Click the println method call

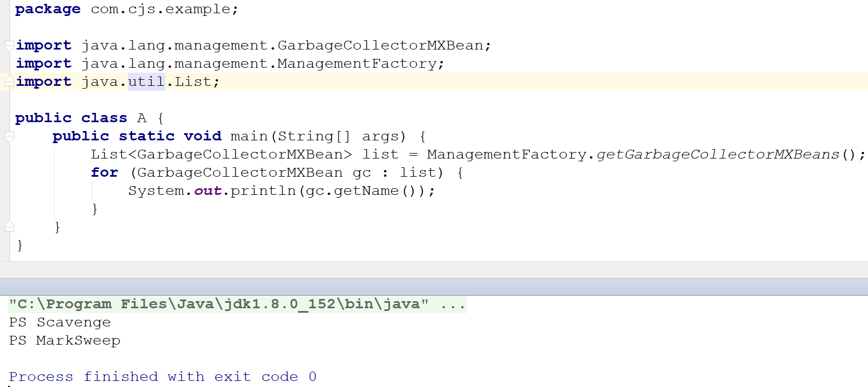pos(263,190)
